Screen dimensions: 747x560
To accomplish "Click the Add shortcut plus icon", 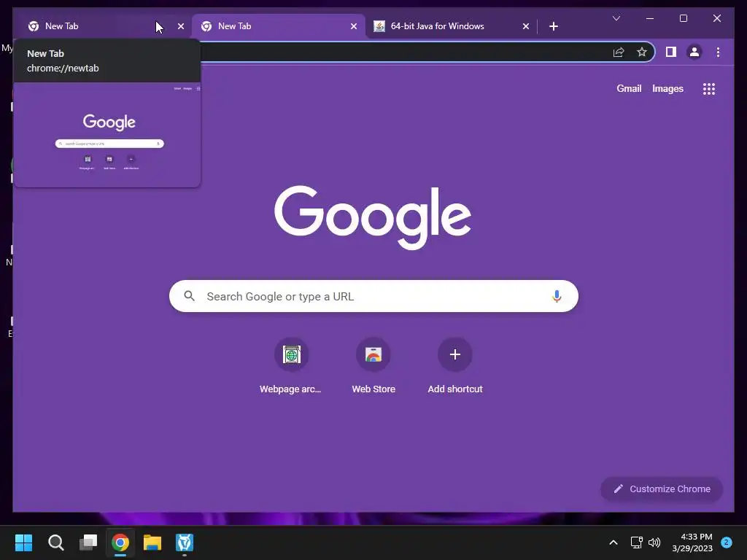I will [455, 354].
